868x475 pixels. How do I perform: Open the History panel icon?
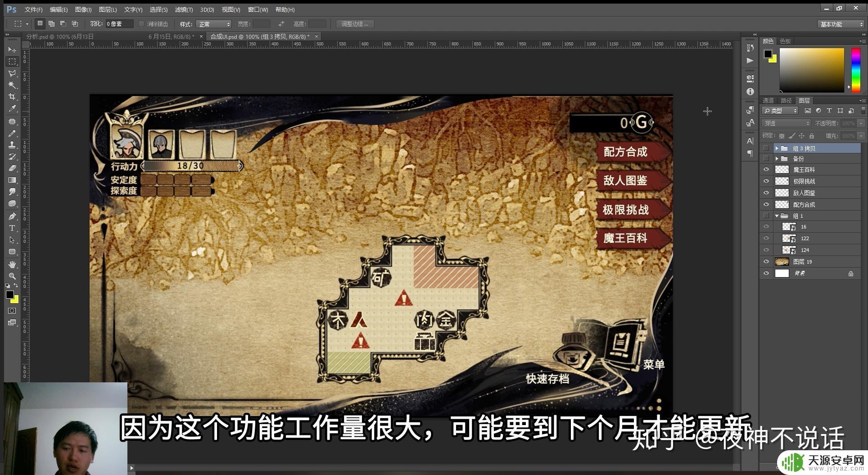[750, 48]
